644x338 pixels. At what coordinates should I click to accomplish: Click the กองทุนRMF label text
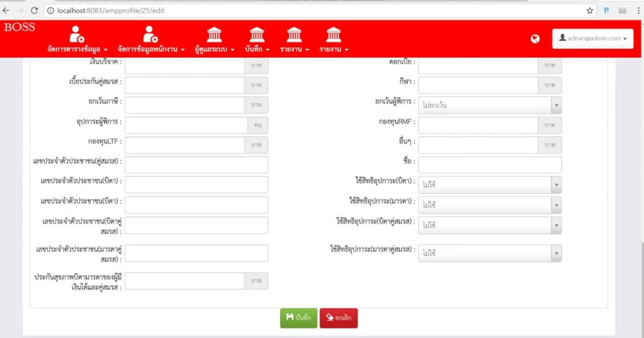(x=397, y=122)
